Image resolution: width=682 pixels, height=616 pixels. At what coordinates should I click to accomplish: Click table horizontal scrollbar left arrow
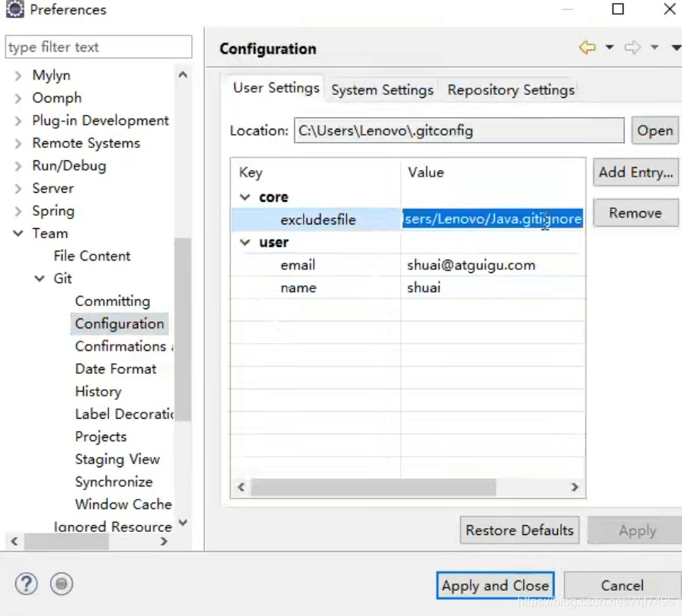click(241, 487)
